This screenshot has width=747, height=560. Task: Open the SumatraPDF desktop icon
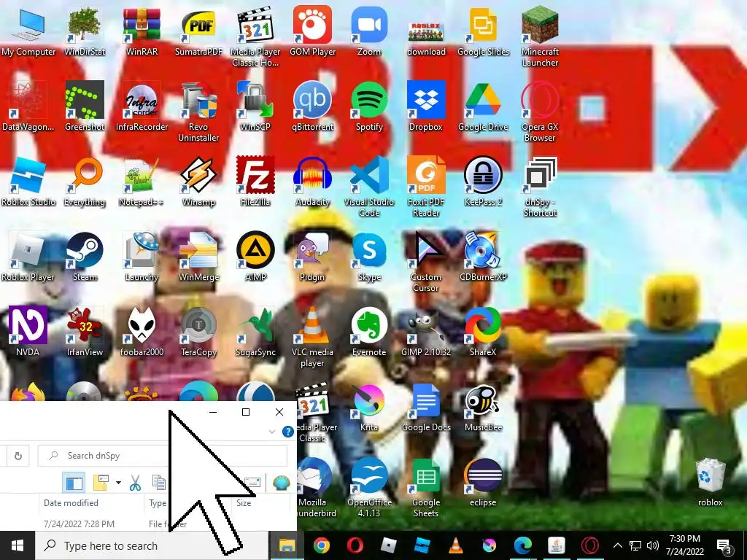198,31
